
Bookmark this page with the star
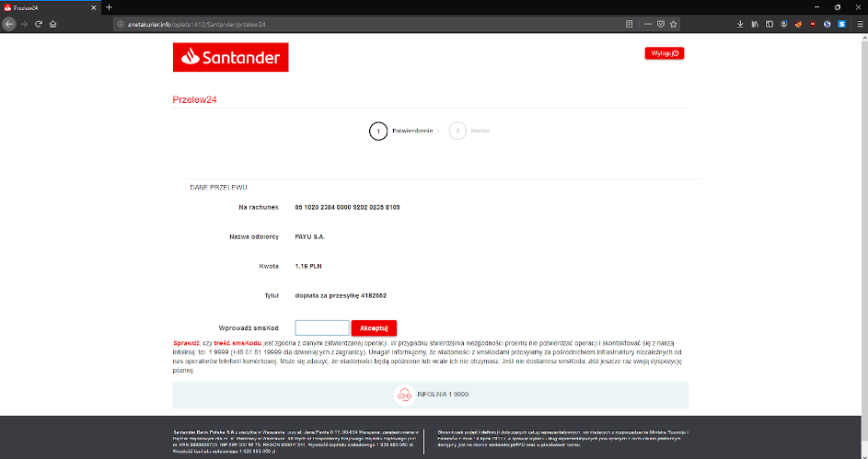coord(673,24)
